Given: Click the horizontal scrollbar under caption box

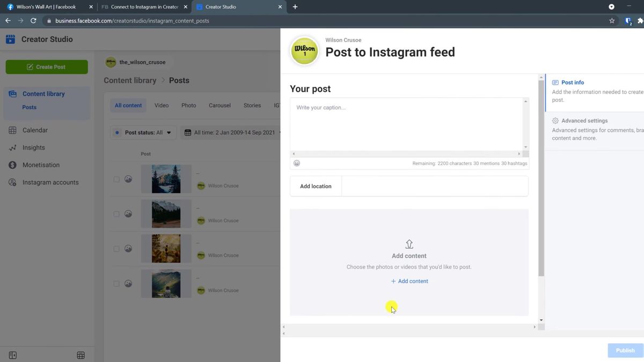Looking at the screenshot, I should (406, 154).
